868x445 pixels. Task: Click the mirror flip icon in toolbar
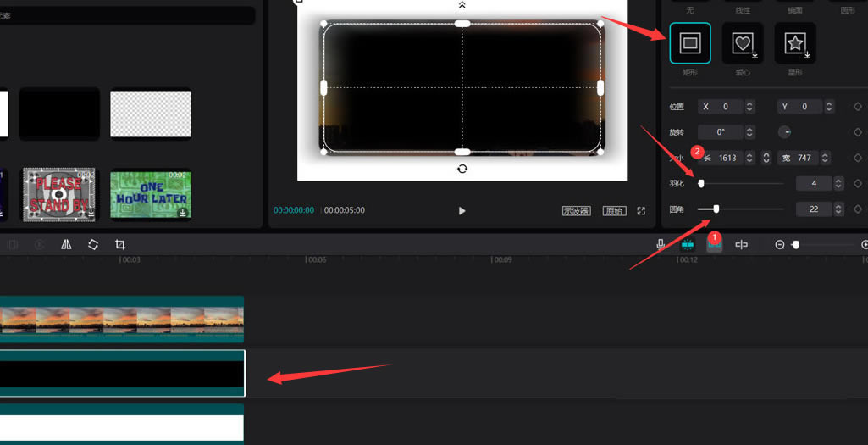pos(66,244)
